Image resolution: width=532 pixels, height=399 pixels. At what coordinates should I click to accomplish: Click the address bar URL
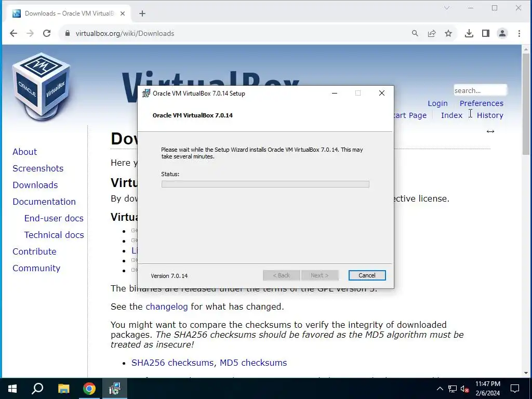tap(125, 33)
